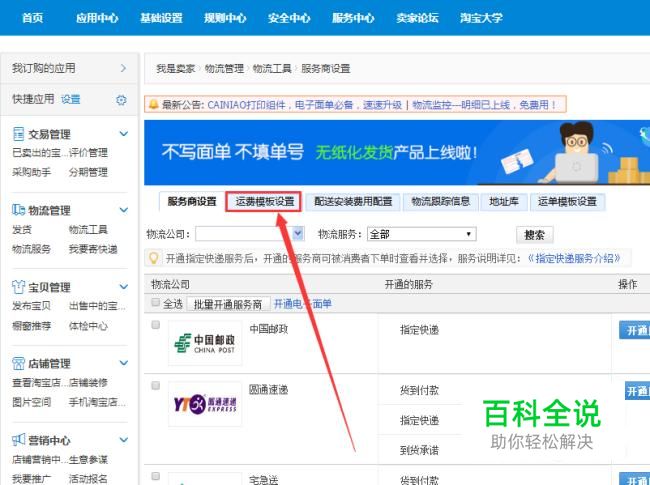The width and height of the screenshot is (650, 485).
Task: Open 采购助手 in sidebar
Action: pyautogui.click(x=32, y=172)
